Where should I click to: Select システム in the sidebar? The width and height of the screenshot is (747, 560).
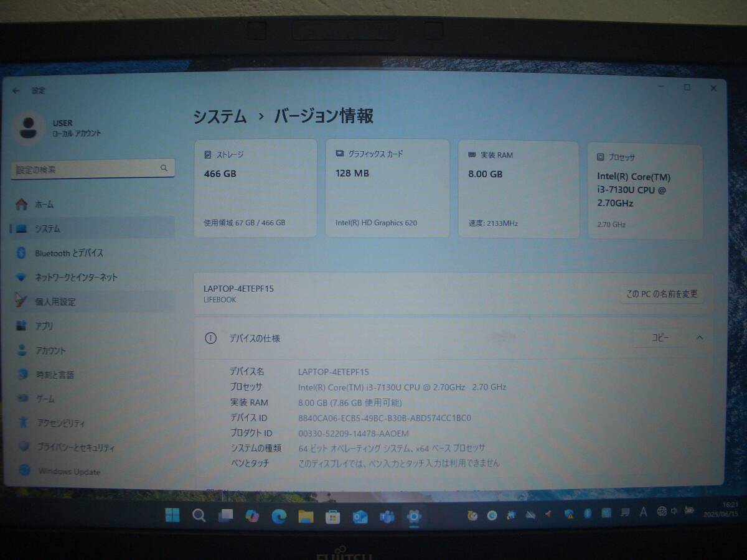92,228
